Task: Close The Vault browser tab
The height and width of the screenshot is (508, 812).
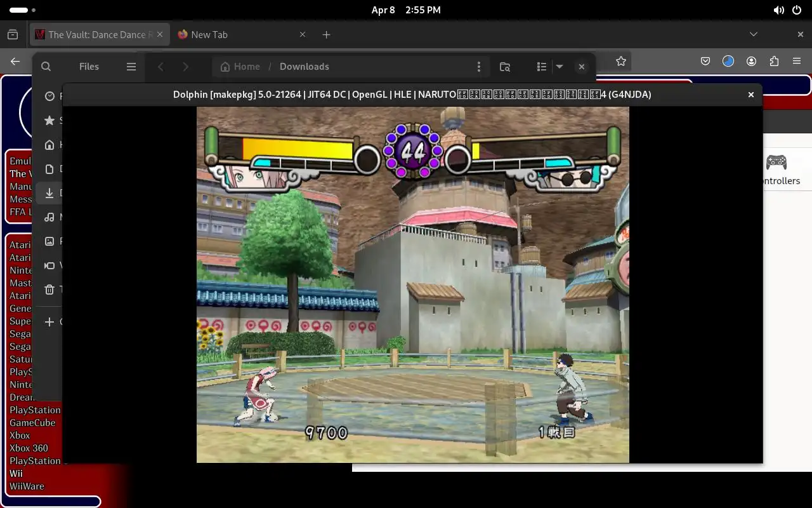Action: (161, 34)
